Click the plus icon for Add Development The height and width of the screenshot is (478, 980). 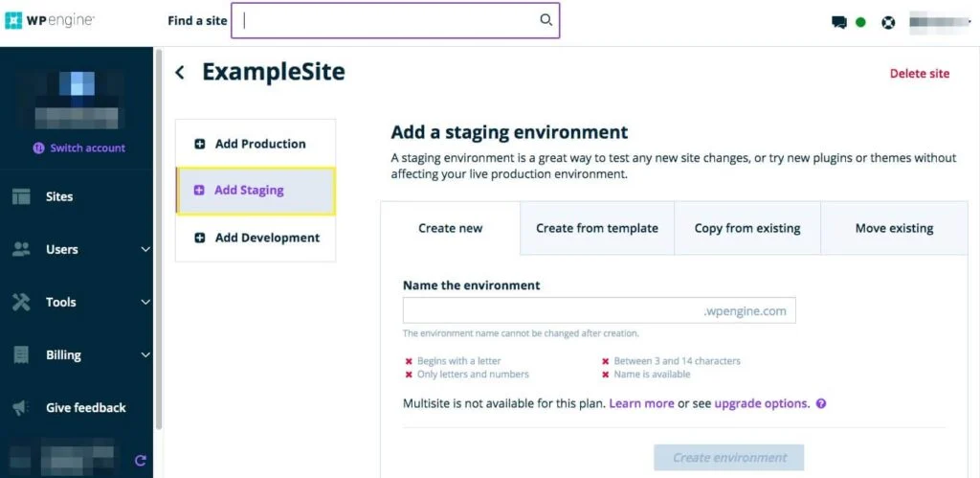199,238
